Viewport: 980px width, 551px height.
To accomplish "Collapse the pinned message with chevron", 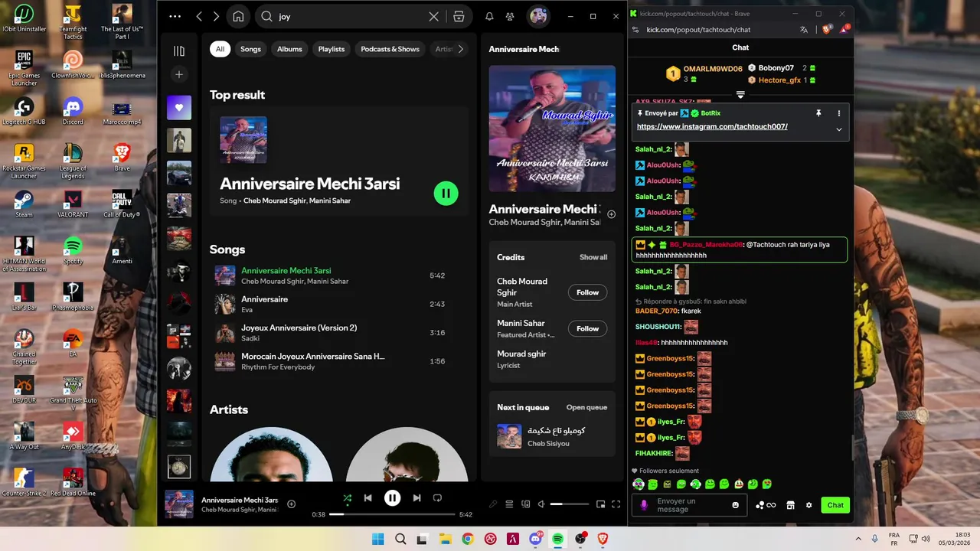I will [x=839, y=129].
